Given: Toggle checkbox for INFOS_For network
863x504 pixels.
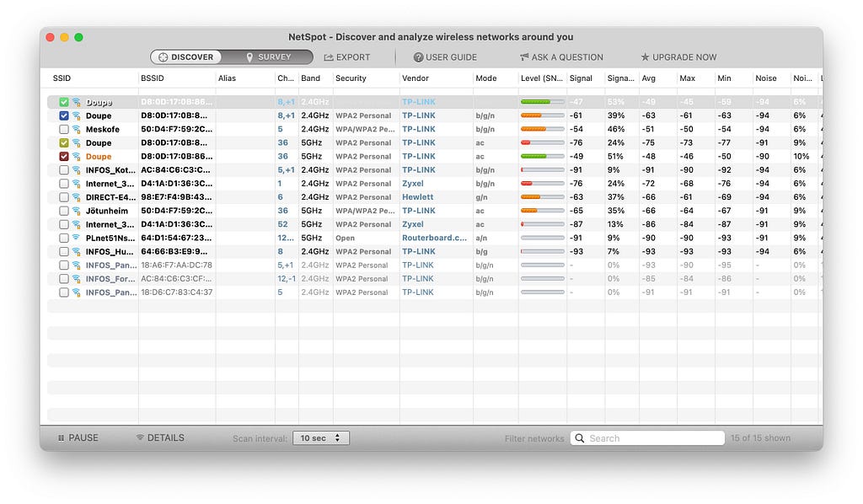Looking at the screenshot, I should tap(64, 278).
